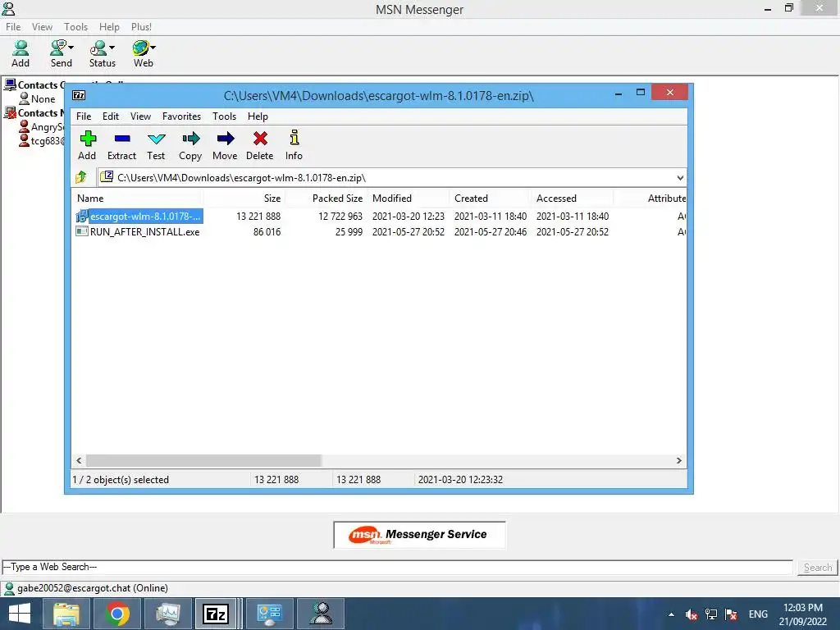Open the 7-Zip Tools menu
This screenshot has height=630, width=840.
coord(224,116)
